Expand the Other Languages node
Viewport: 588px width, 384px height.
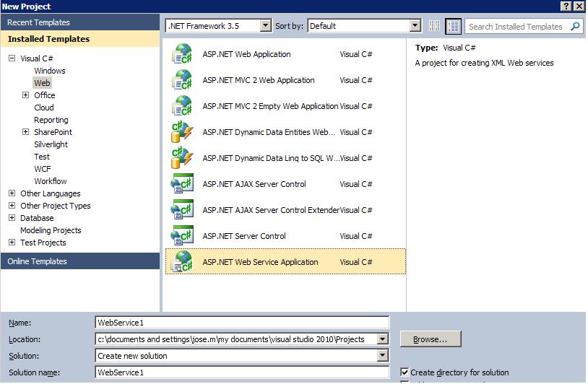[12, 193]
